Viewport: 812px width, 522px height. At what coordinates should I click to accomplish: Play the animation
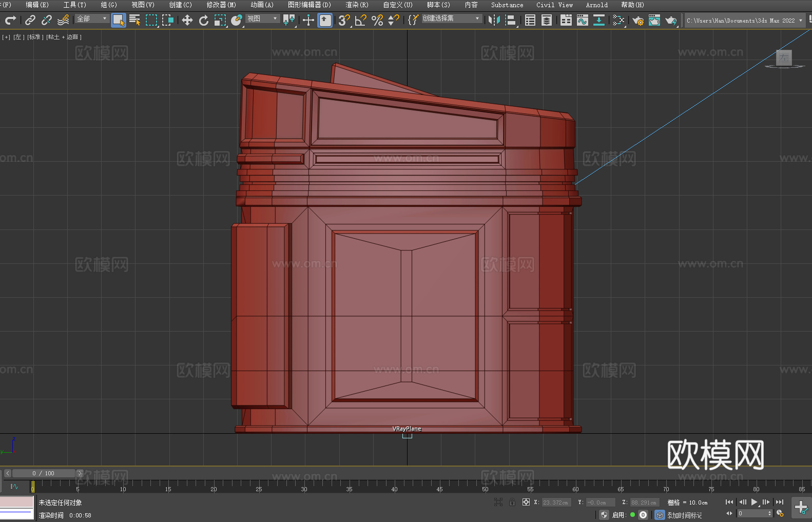[755, 502]
